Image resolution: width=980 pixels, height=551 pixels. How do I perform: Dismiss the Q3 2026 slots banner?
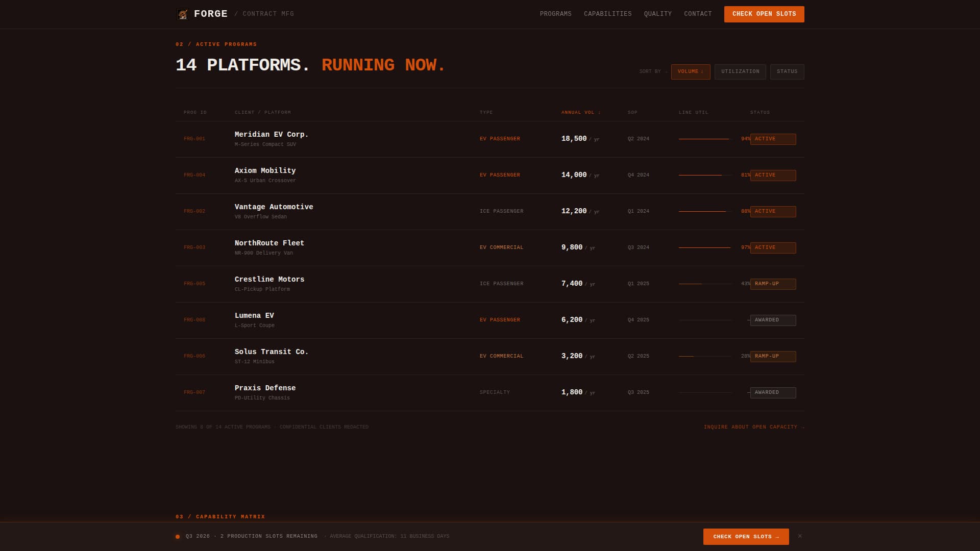[x=800, y=536]
